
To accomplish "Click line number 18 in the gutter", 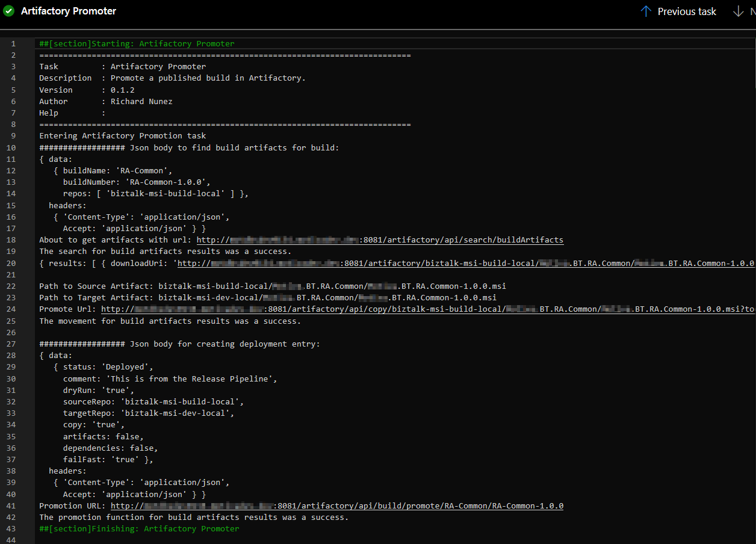I will [x=11, y=240].
